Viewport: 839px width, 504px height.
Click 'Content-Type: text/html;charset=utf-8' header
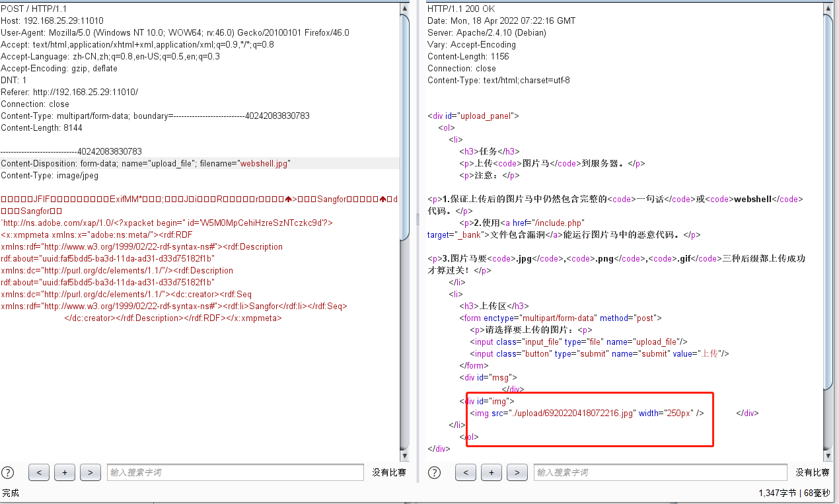coord(499,80)
